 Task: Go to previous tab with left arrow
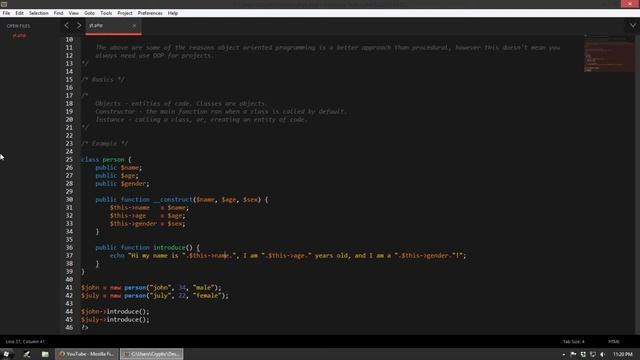[x=67, y=25]
